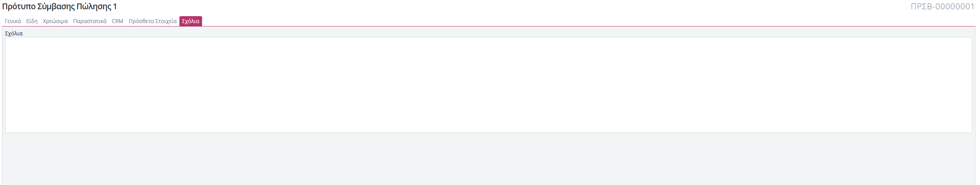The image size is (980, 185).
Task: Show the Πρόσθετα Στοιχεία tab
Action: coord(153,21)
